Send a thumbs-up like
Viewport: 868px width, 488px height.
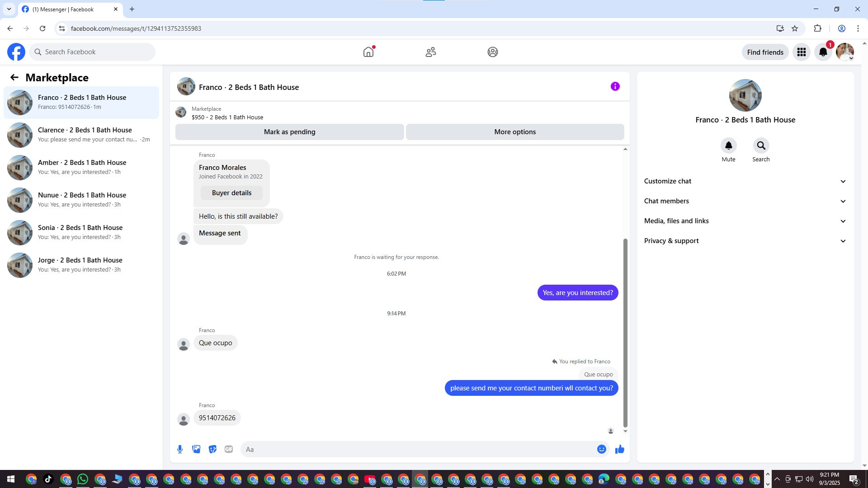coord(620,449)
